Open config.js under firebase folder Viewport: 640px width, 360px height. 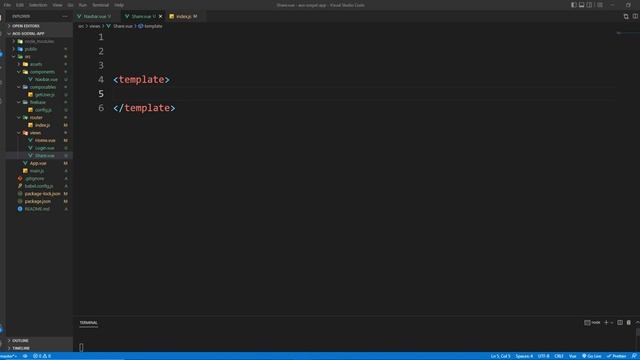pyautogui.click(x=39, y=110)
